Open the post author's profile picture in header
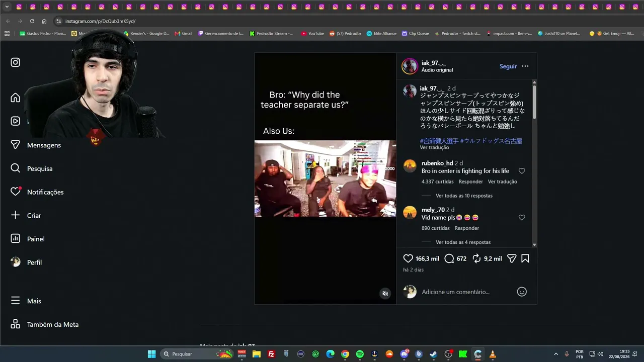 (410, 66)
